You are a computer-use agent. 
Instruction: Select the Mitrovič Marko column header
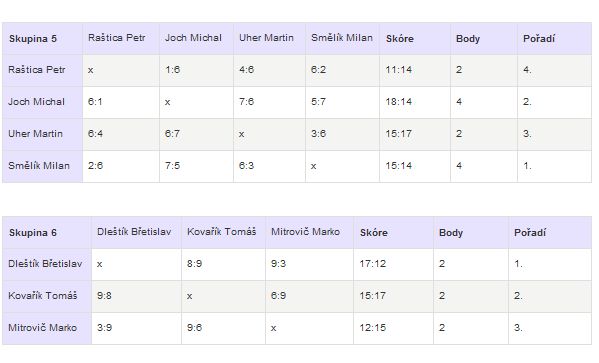pyautogui.click(x=309, y=233)
